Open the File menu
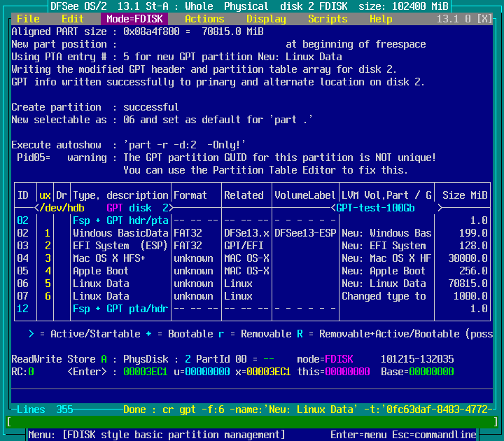 (x=28, y=19)
